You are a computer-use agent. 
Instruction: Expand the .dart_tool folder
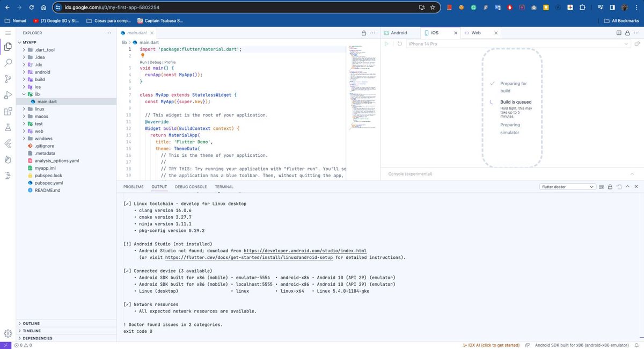24,50
